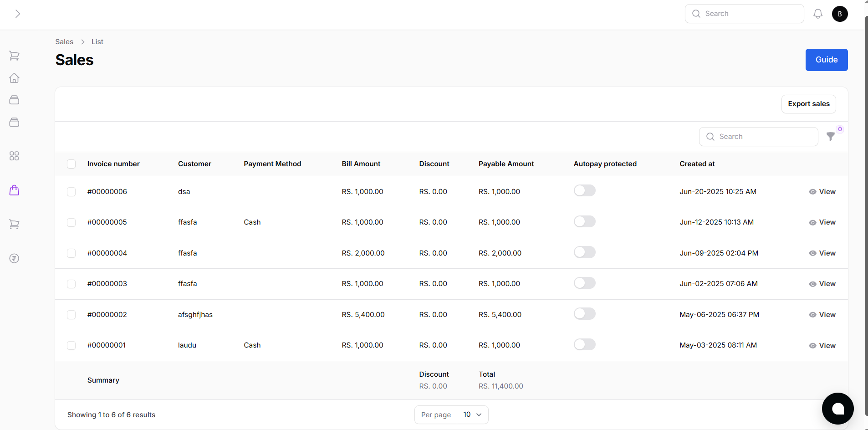View invoice #00000006 details

pyautogui.click(x=822, y=192)
